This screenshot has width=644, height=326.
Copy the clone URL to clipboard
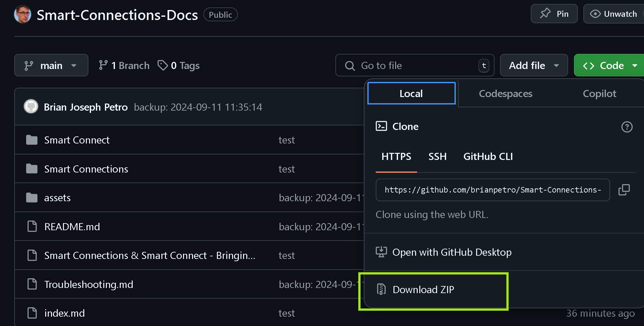[624, 190]
